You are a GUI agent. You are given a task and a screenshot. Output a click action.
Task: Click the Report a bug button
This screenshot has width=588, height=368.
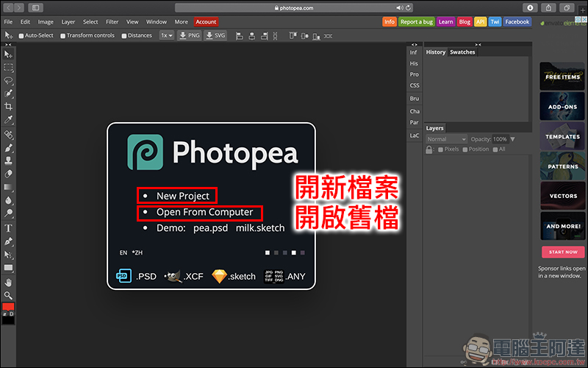pos(416,22)
